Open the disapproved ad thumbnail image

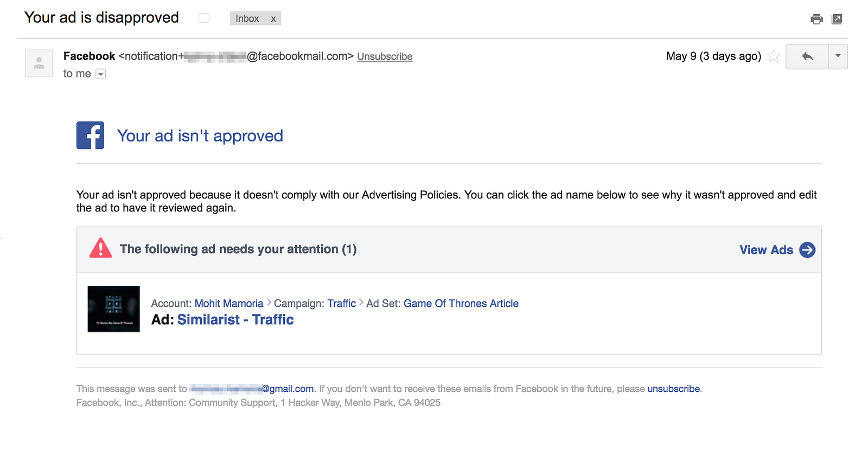[x=114, y=309]
